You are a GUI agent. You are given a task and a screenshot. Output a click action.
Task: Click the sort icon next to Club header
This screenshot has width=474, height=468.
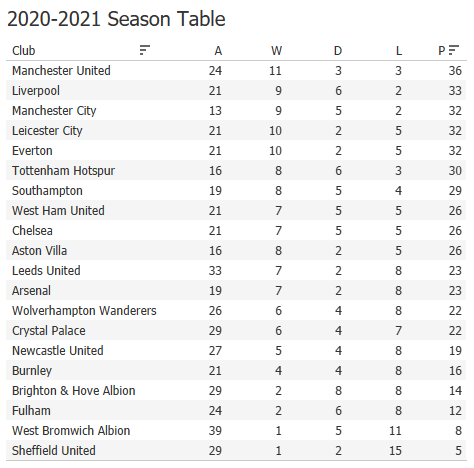[x=145, y=50]
